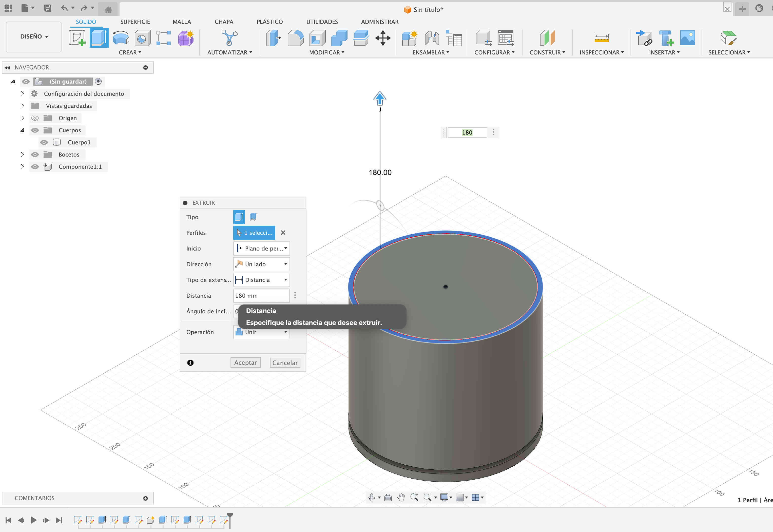This screenshot has height=532, width=773.
Task: Toggle visibility of Bocetos folder
Action: 35,154
